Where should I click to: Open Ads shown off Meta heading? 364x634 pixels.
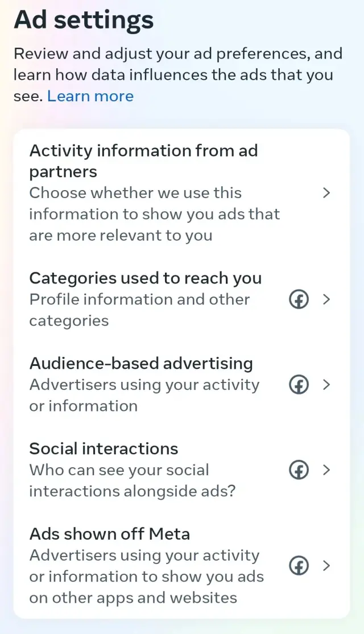[x=110, y=534]
